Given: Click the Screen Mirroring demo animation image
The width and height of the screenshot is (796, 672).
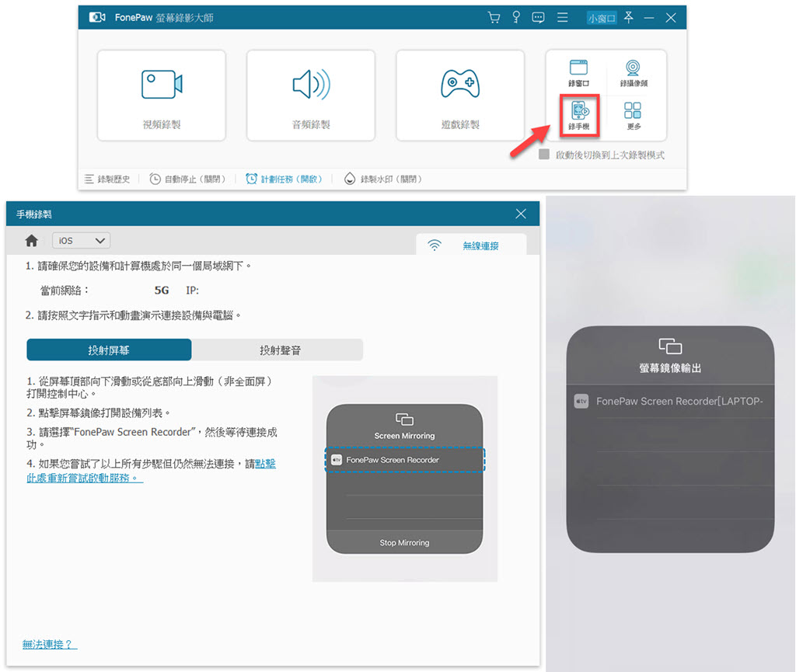Looking at the screenshot, I should [x=404, y=479].
